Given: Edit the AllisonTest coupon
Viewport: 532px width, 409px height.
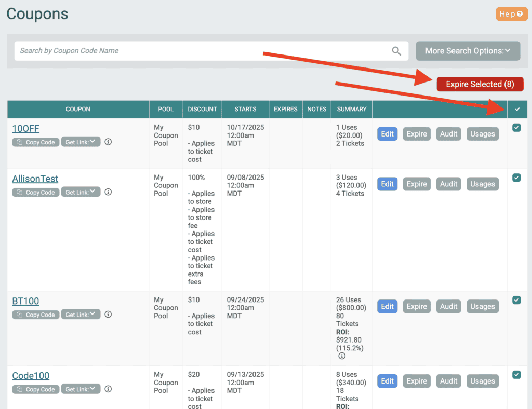Looking at the screenshot, I should 387,184.
